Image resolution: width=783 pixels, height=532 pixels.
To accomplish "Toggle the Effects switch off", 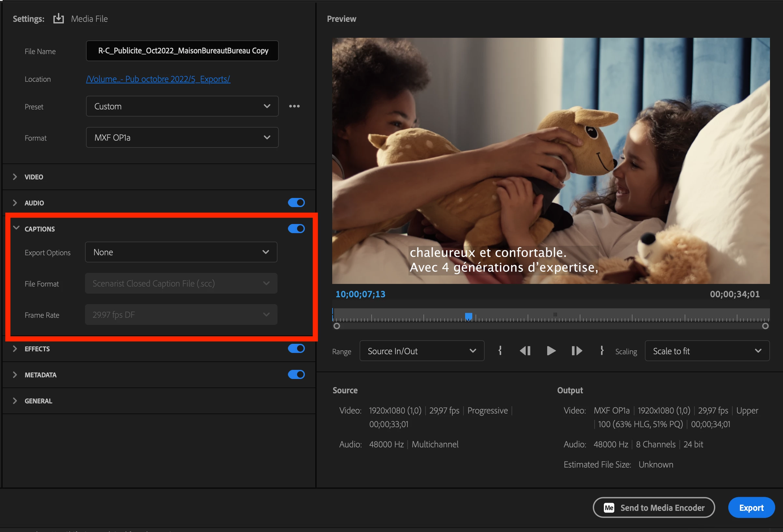I will click(296, 348).
